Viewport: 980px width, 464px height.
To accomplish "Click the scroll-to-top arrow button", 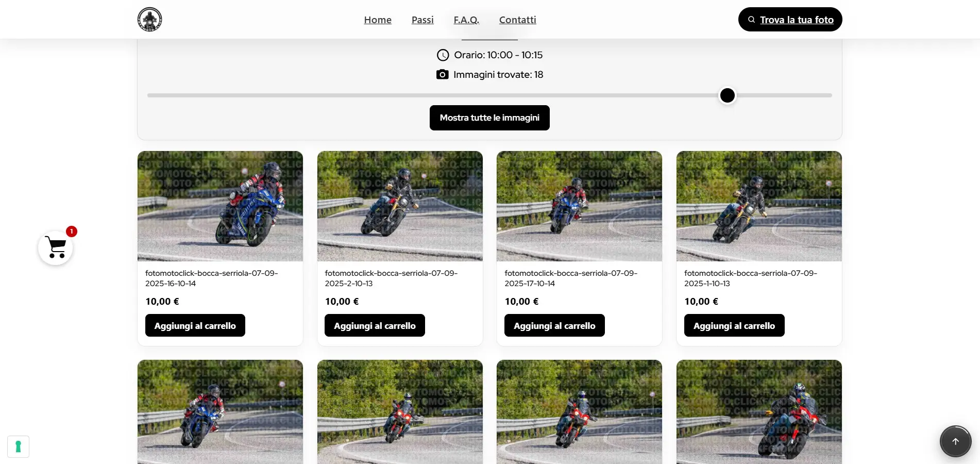I will coord(955,441).
